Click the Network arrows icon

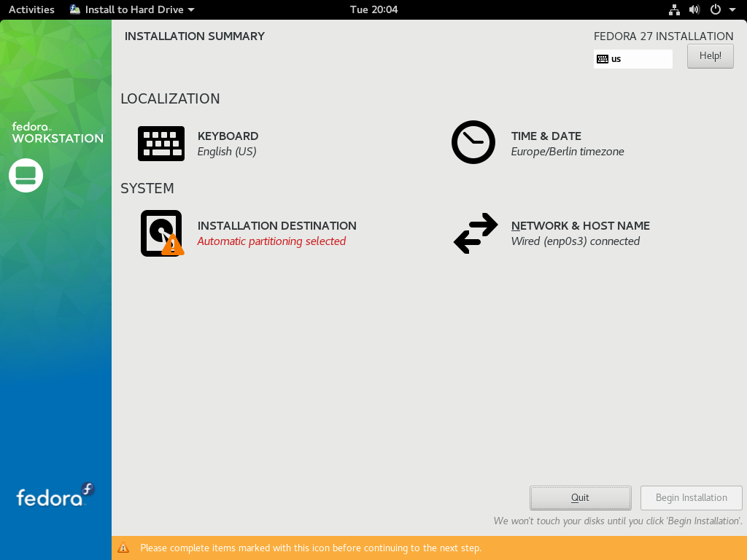pyautogui.click(x=476, y=233)
